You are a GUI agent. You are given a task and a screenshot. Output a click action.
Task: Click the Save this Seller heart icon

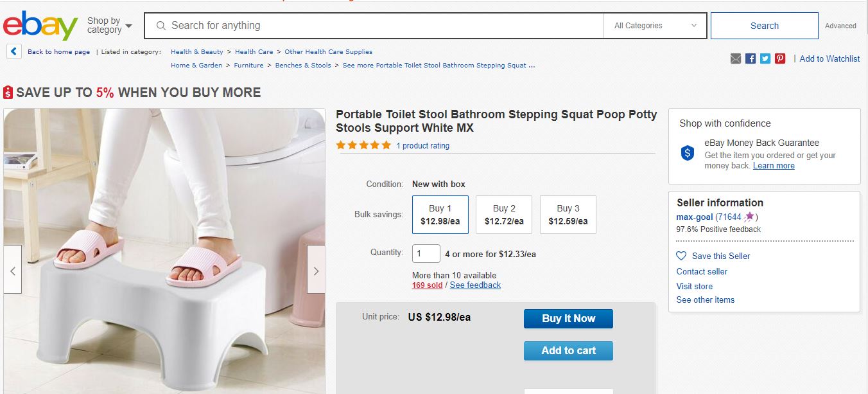click(682, 256)
